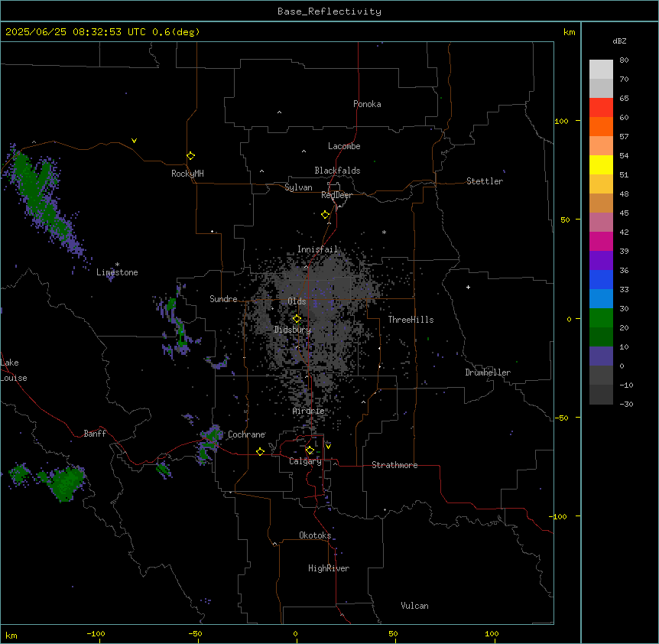Click the Sundre town label
Image resolution: width=659 pixels, height=644 pixels.
point(223,299)
